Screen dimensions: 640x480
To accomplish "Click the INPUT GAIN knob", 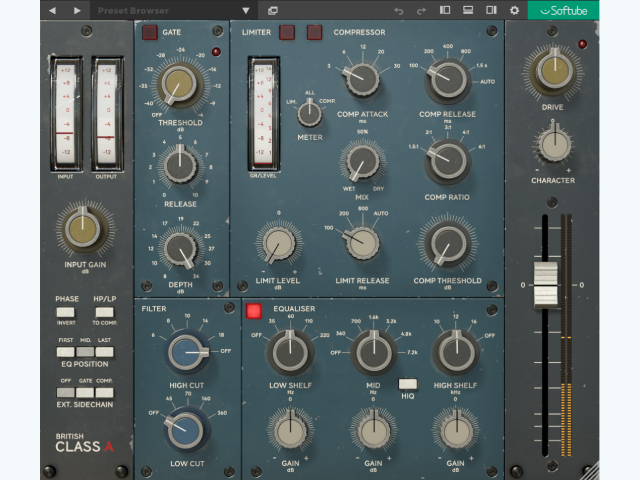I will (83, 229).
